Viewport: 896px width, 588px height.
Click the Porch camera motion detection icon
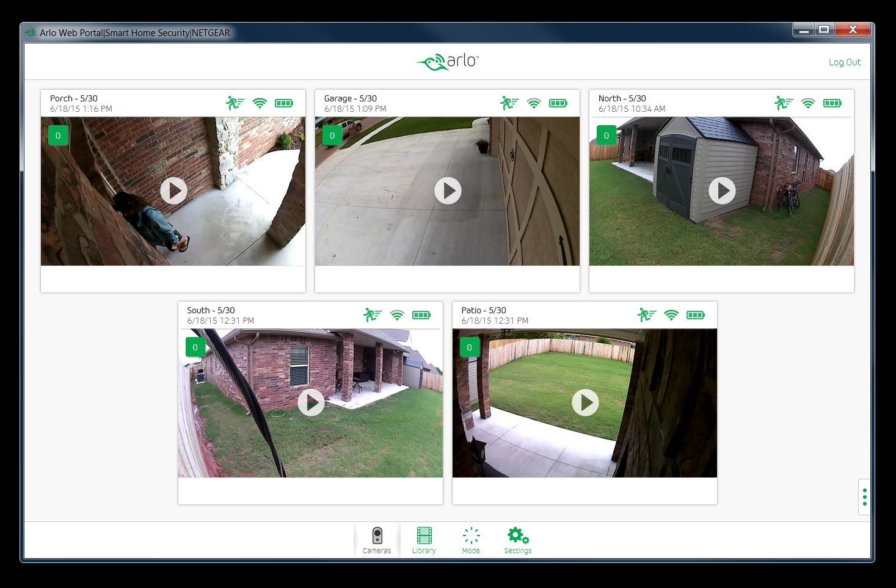coord(235,103)
